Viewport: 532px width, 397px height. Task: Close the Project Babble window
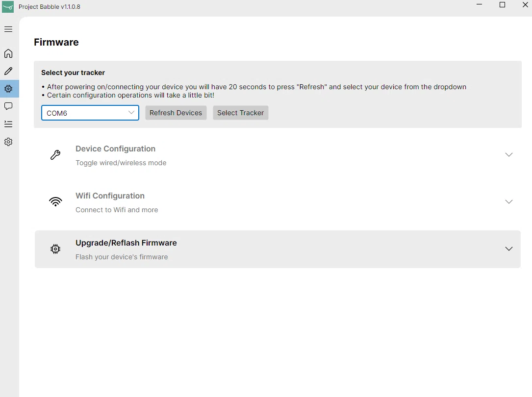click(x=525, y=5)
